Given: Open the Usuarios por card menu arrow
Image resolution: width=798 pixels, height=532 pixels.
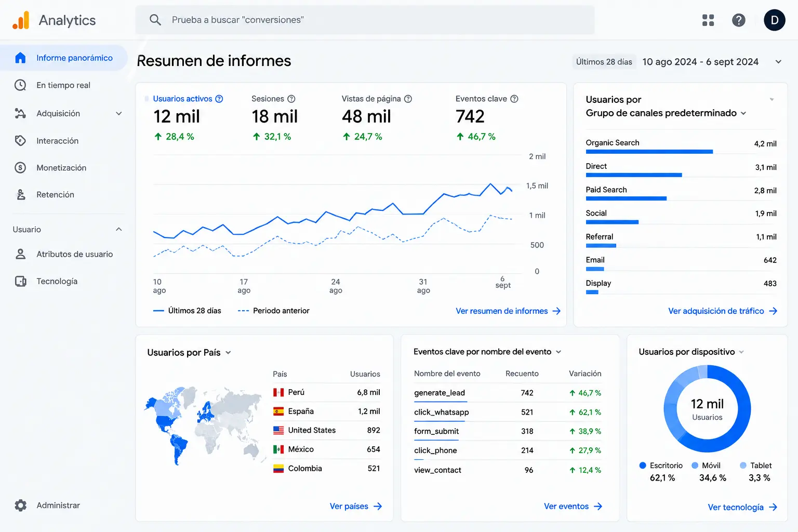Looking at the screenshot, I should 772,99.
